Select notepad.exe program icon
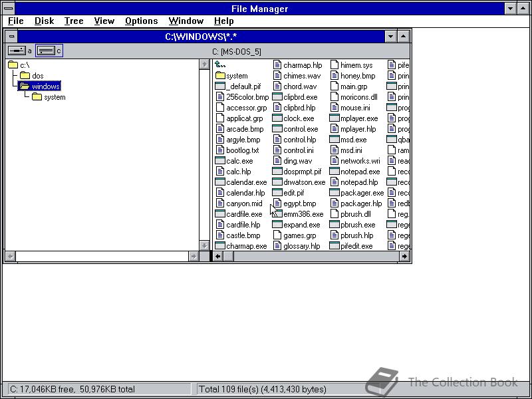 (x=334, y=172)
